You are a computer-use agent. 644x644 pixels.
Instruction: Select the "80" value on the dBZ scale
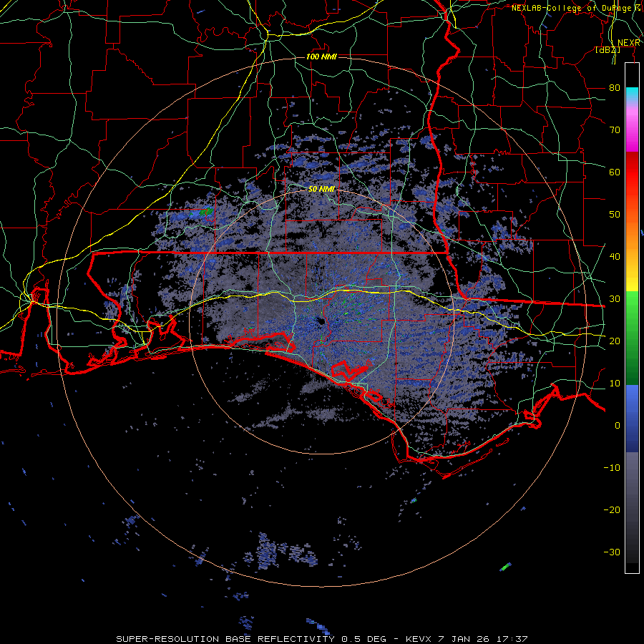615,87
